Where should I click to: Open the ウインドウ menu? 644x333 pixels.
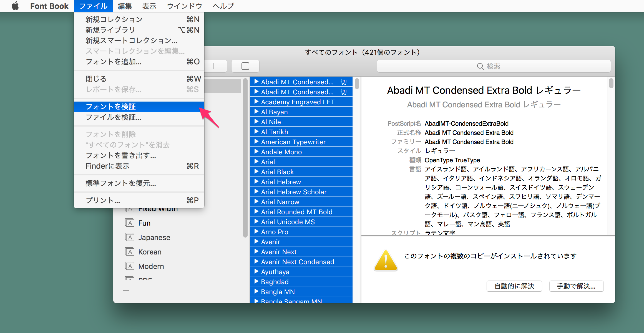[184, 6]
